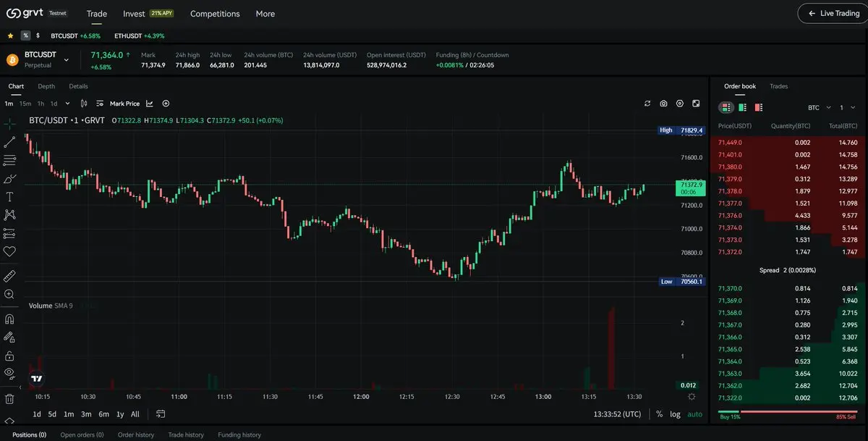Click the 71,372.0 ask price row

pyautogui.click(x=788, y=251)
